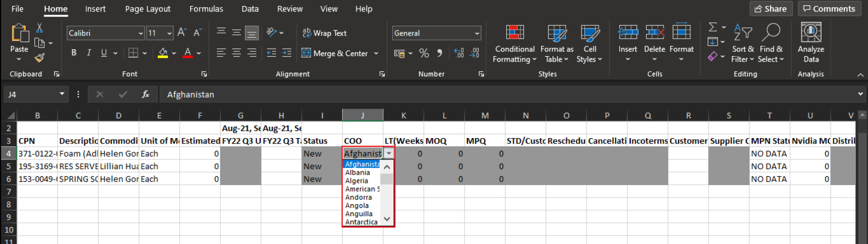The width and height of the screenshot is (868, 244).
Task: Align text left
Action: [221, 53]
